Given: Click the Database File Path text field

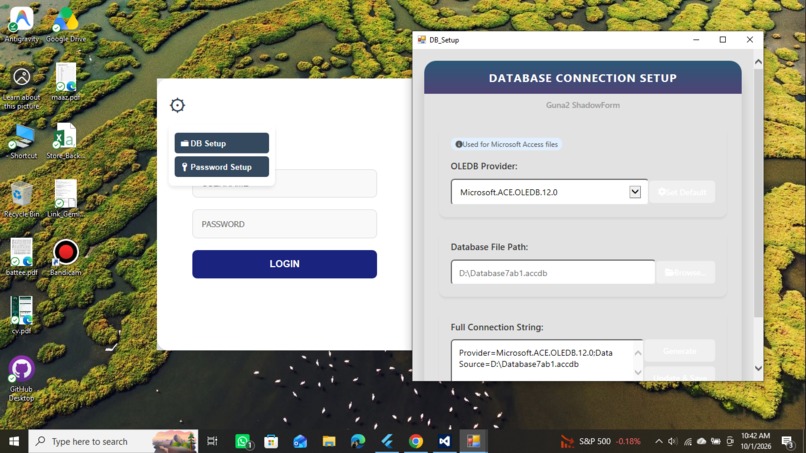Looking at the screenshot, I should click(553, 273).
